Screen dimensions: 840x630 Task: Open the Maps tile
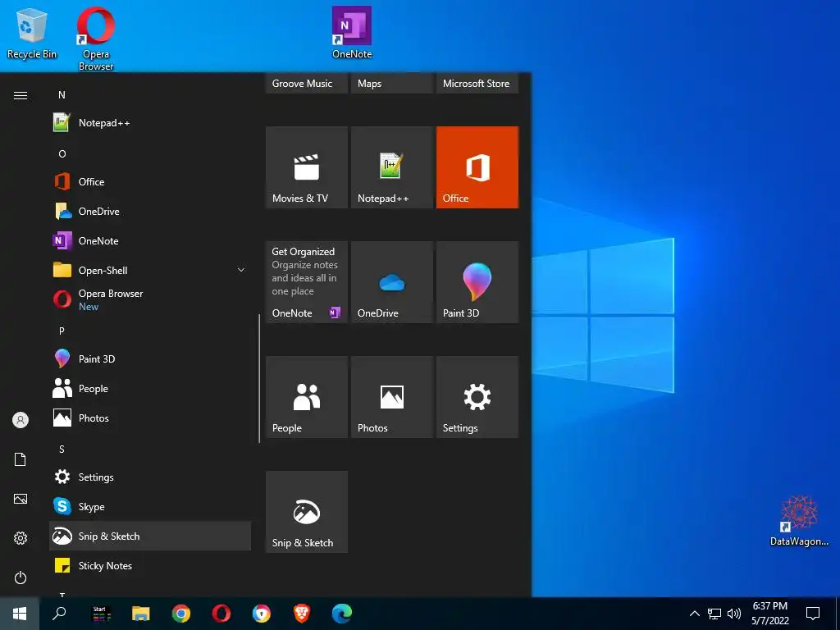click(x=391, y=83)
